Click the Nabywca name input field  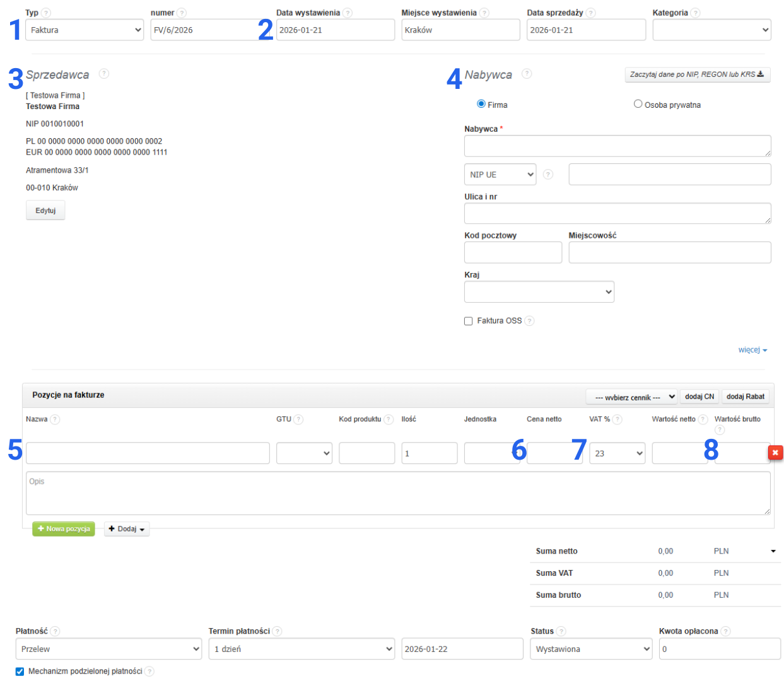617,146
